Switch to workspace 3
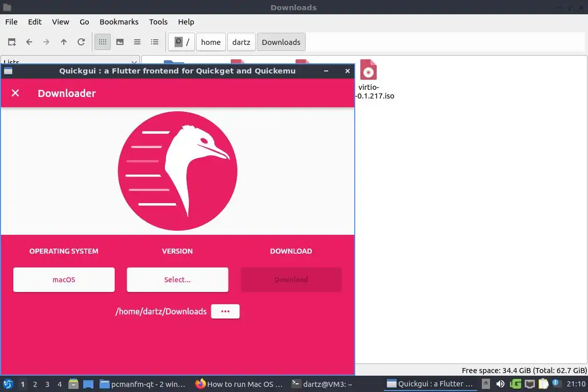This screenshot has width=588, height=392. (47, 384)
